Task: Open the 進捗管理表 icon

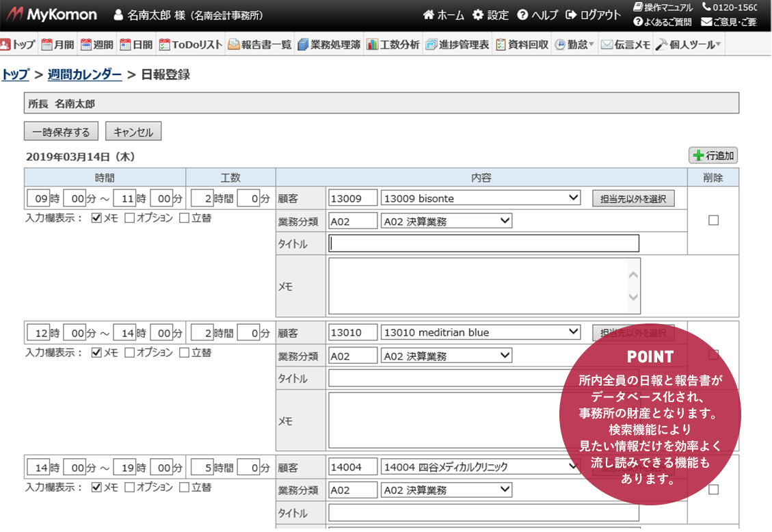Action: [x=431, y=44]
